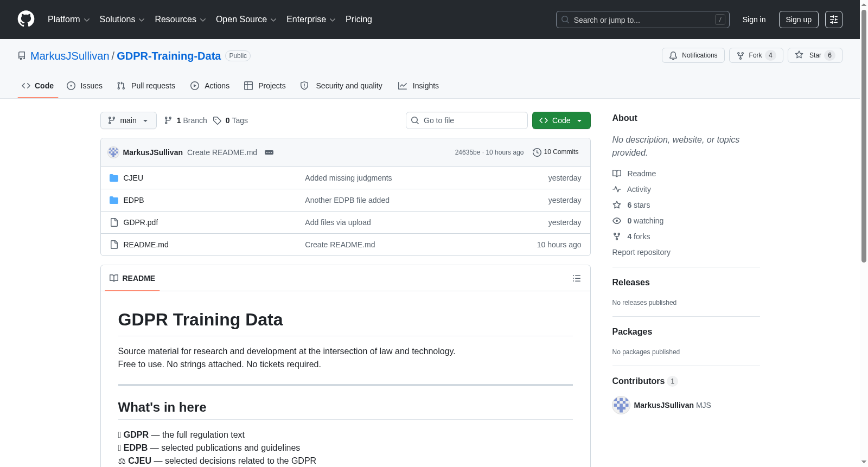
Task: Click the Sign in link
Action: tap(754, 20)
